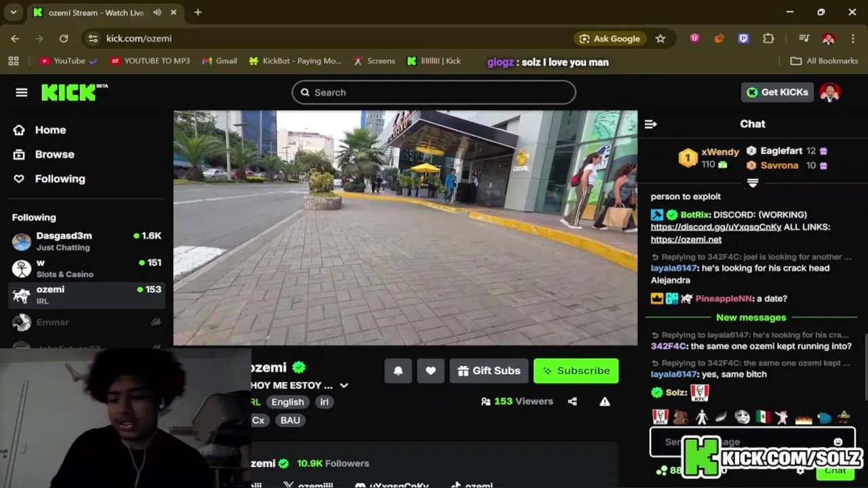The image size is (868, 488).
Task: Click the chat scrollbar
Action: [865, 366]
